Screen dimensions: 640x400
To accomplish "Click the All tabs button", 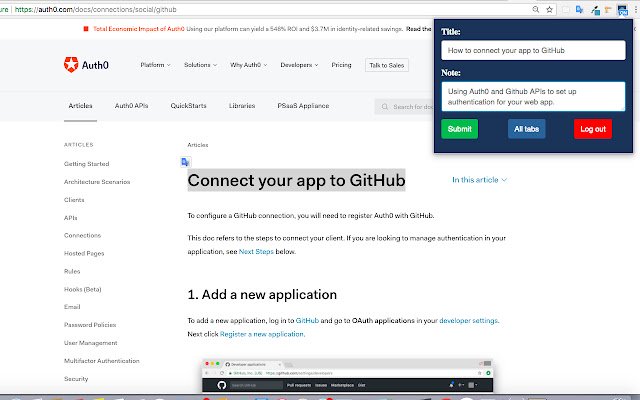I will [x=526, y=129].
